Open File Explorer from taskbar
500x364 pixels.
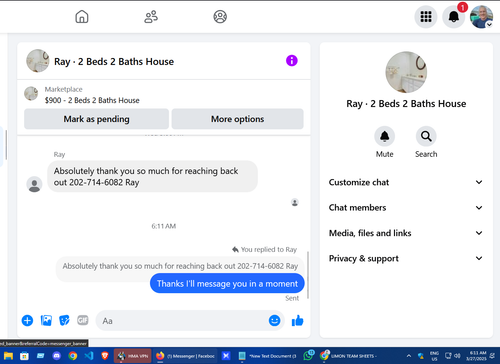(8, 356)
